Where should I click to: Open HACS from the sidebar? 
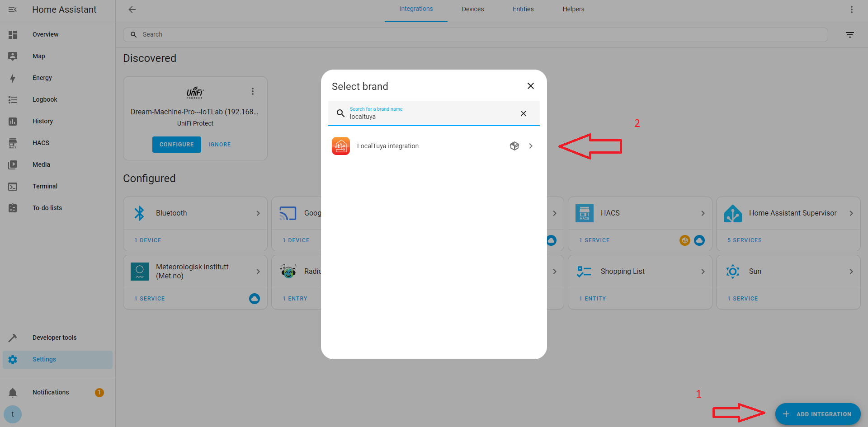coord(41,143)
